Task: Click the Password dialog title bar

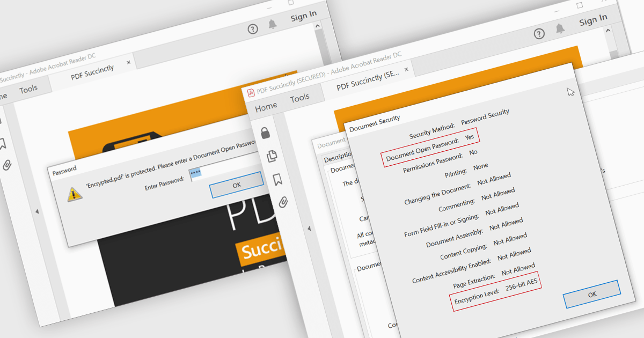Action: coord(64,170)
